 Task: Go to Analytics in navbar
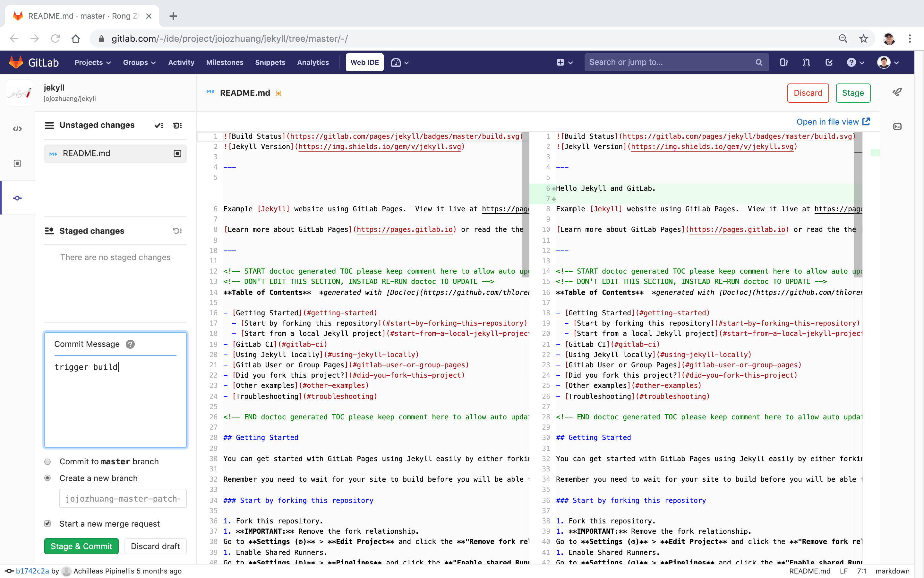click(313, 62)
